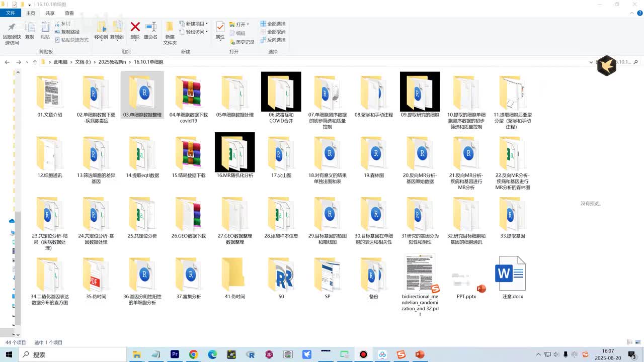Open the 文件 menu tab
Image resolution: width=644 pixels, height=362 pixels.
click(x=11, y=13)
